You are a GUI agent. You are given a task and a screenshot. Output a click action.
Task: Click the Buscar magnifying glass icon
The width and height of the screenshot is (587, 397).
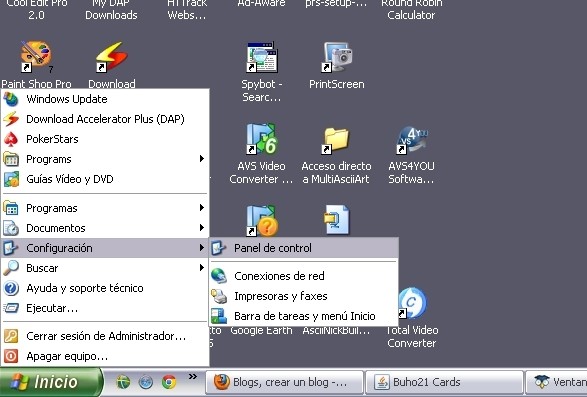(x=11, y=268)
